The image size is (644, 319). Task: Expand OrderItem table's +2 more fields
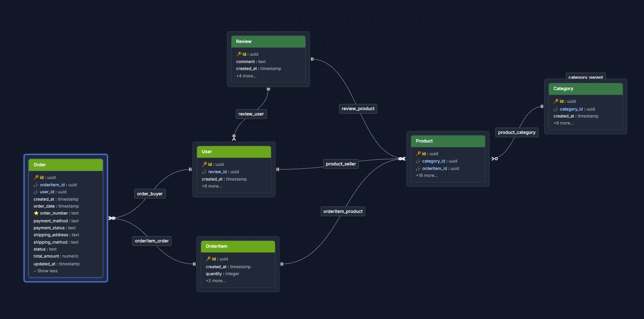coord(216,281)
